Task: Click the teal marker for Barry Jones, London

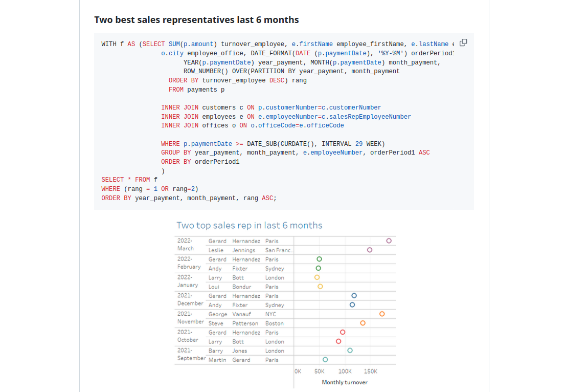Action: [350, 351]
